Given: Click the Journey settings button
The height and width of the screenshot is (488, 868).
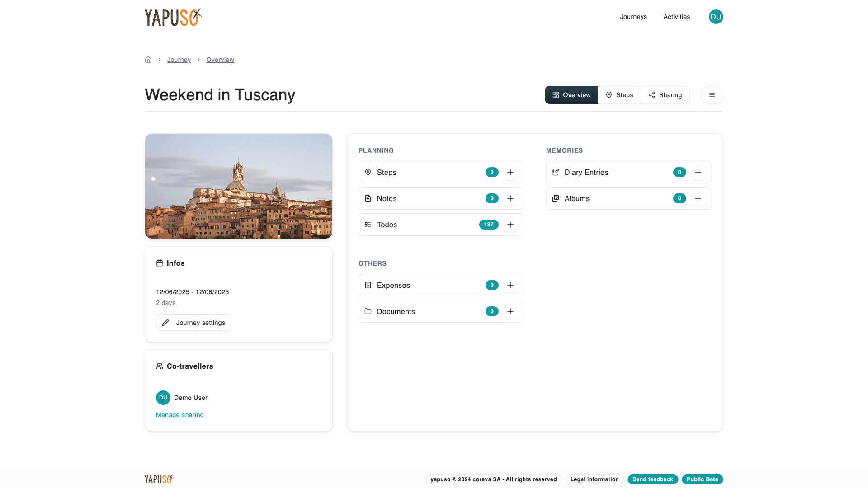Looking at the screenshot, I should tap(193, 323).
